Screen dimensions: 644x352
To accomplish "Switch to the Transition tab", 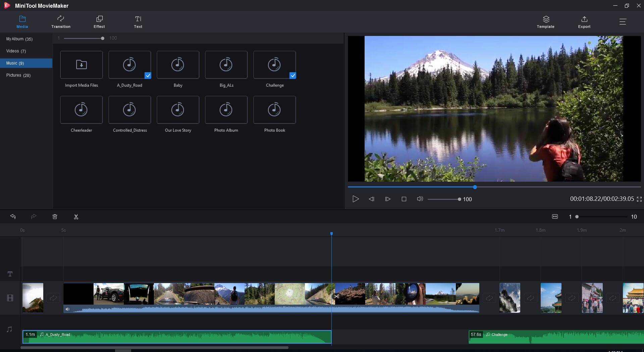I will coord(61,22).
